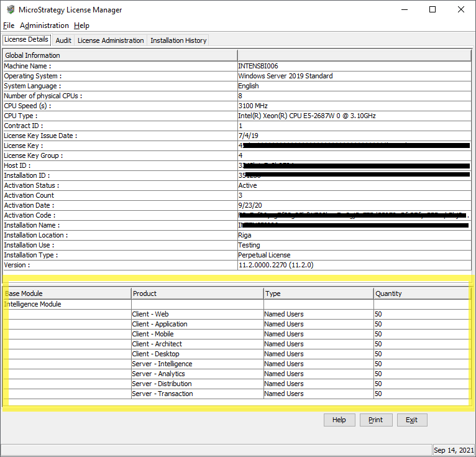Click the Product column header

tap(198, 293)
